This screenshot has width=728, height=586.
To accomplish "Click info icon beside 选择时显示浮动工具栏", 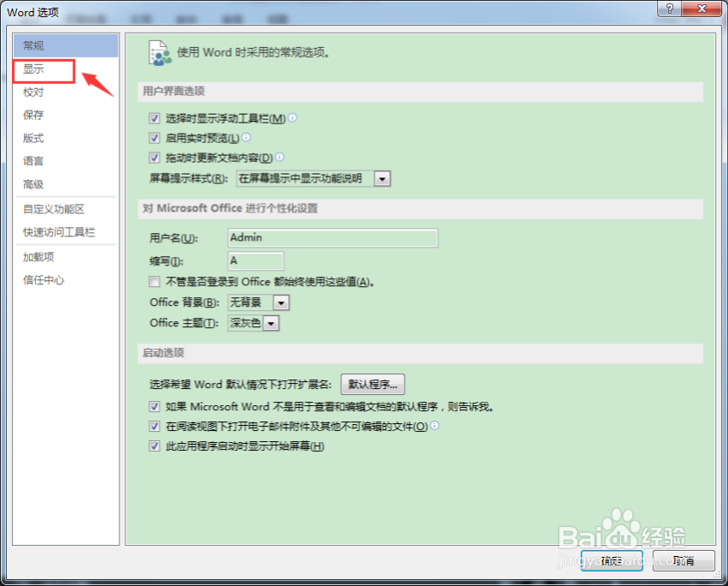I will pyautogui.click(x=292, y=117).
